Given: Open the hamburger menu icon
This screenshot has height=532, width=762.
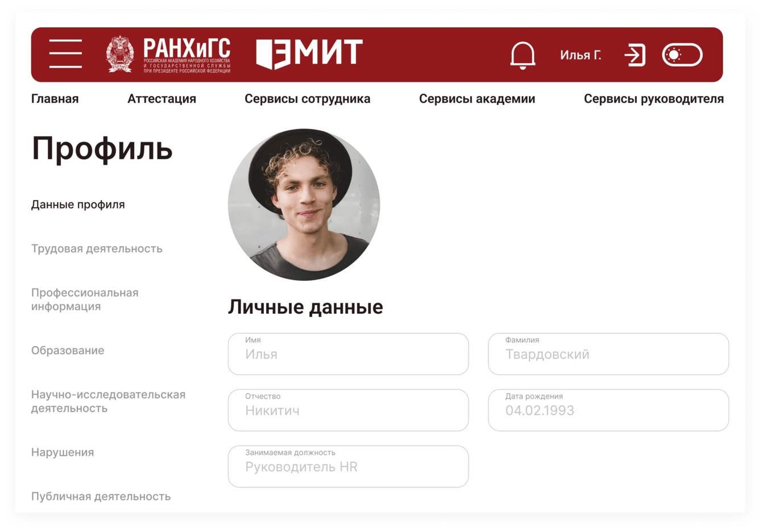Looking at the screenshot, I should click(x=65, y=54).
